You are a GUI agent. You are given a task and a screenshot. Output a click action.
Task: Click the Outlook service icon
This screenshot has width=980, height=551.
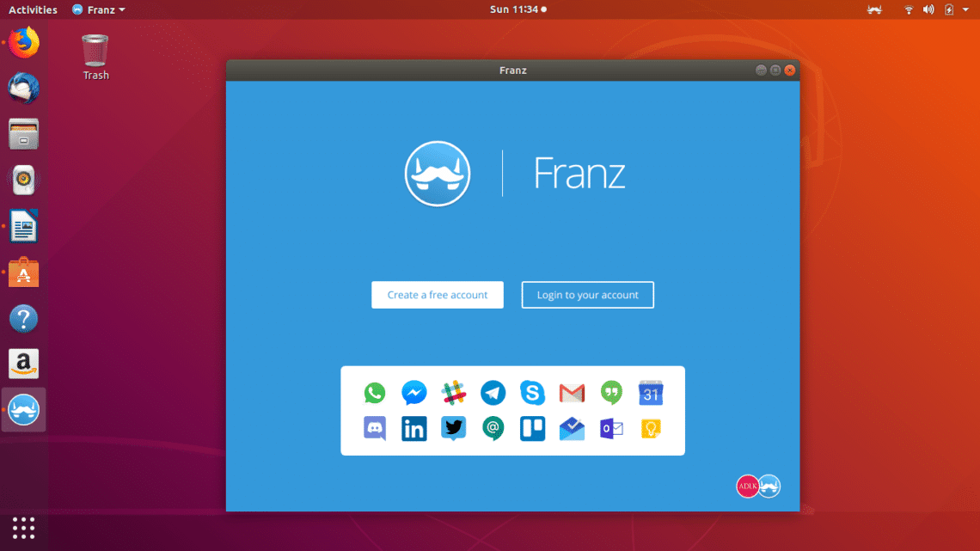pyautogui.click(x=611, y=428)
